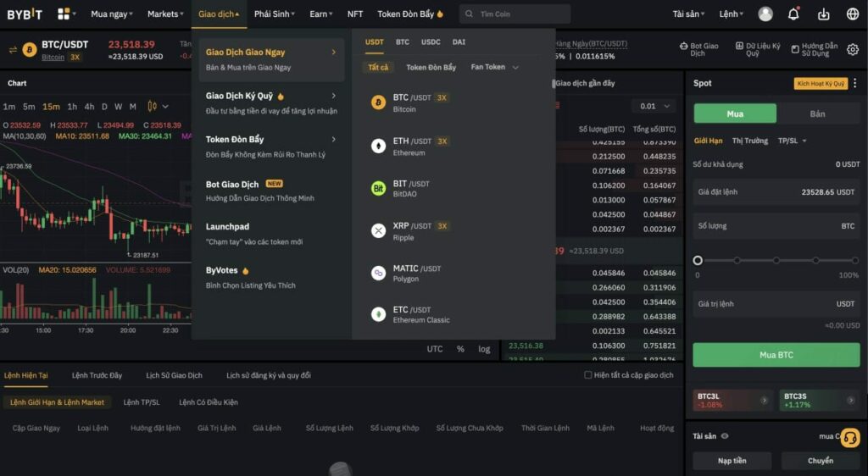The width and height of the screenshot is (868, 476).
Task: Select Thị Trường order type
Action: (x=749, y=141)
